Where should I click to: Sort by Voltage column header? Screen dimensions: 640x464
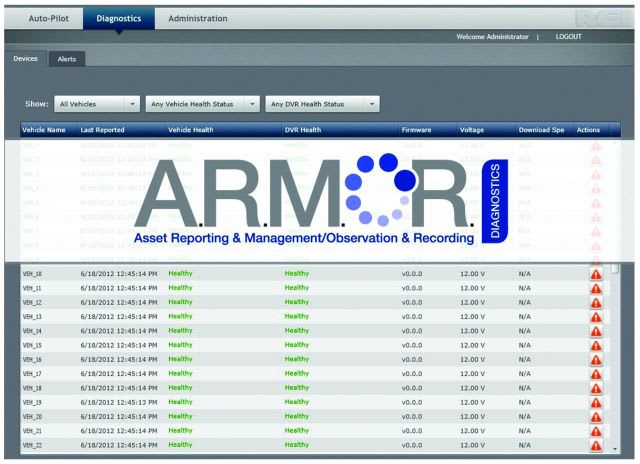point(486,130)
